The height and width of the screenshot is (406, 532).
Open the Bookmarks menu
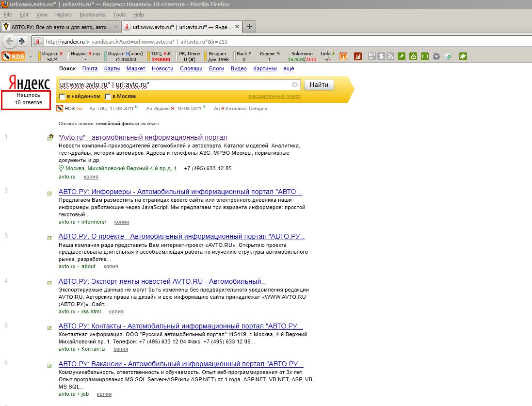click(x=92, y=15)
